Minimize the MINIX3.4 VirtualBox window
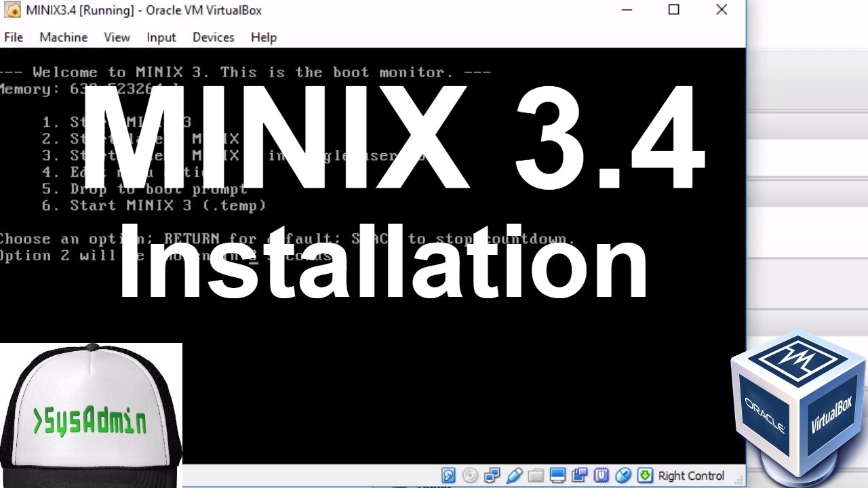The height and width of the screenshot is (488, 868). (627, 10)
